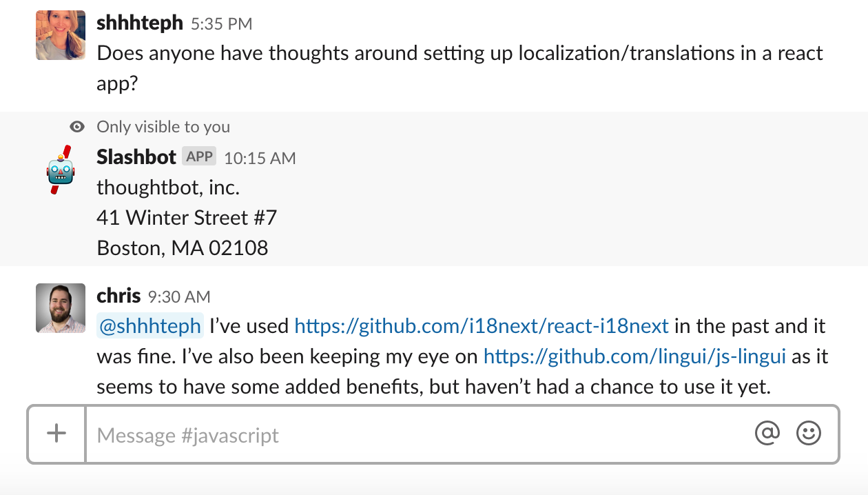868x495 pixels.
Task: Click the 10:15 AM timestamp
Action: click(x=260, y=159)
